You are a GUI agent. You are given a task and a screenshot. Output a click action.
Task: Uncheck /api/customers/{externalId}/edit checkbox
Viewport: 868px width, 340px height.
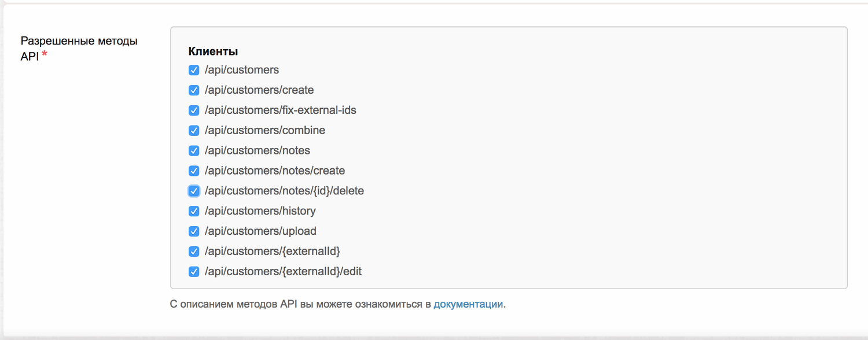click(x=194, y=272)
